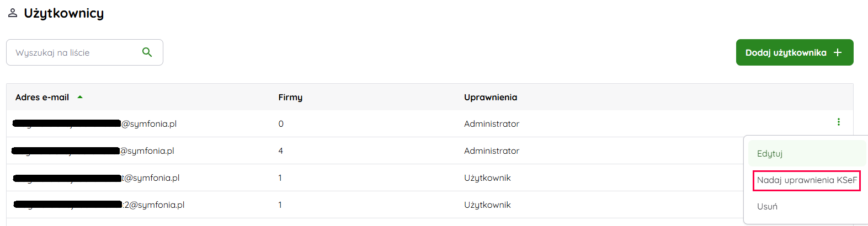Screen dimensions: 868x226
Task: Open the three-dot menu on first row
Action: (838, 122)
